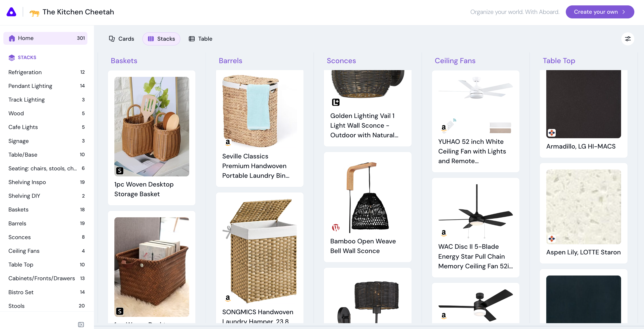The width and height of the screenshot is (644, 329).
Task: Expand the Shelving Inspo stack item
Action: 27,182
